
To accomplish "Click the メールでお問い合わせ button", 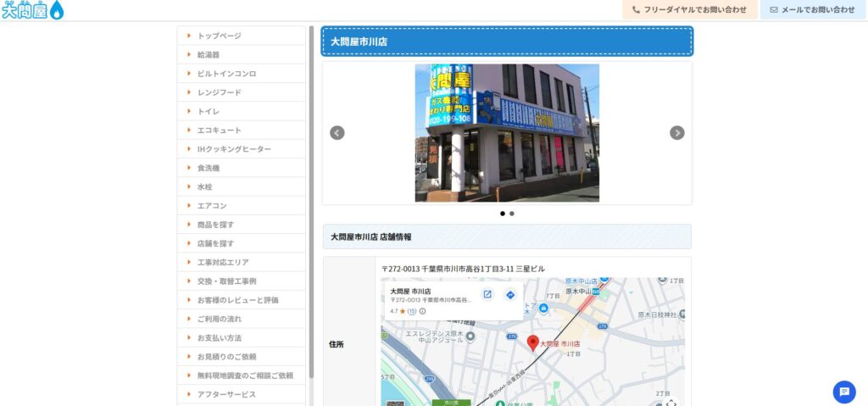I will coord(812,10).
